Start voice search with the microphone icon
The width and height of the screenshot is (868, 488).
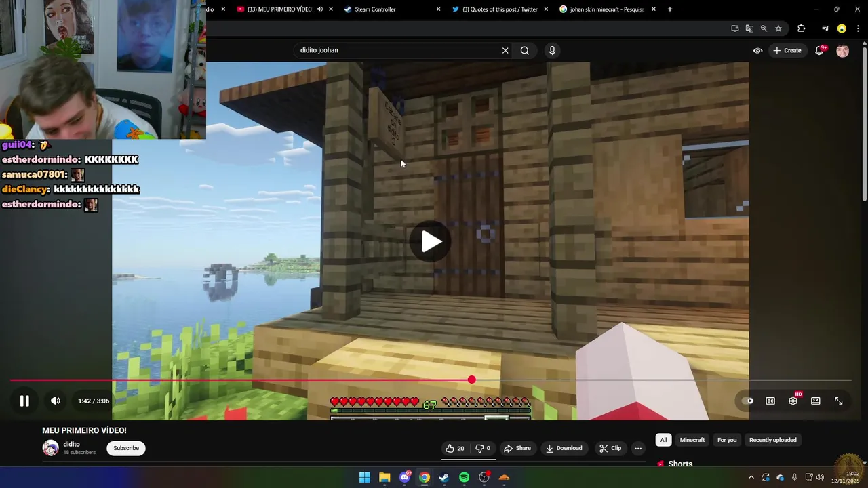pos(552,50)
